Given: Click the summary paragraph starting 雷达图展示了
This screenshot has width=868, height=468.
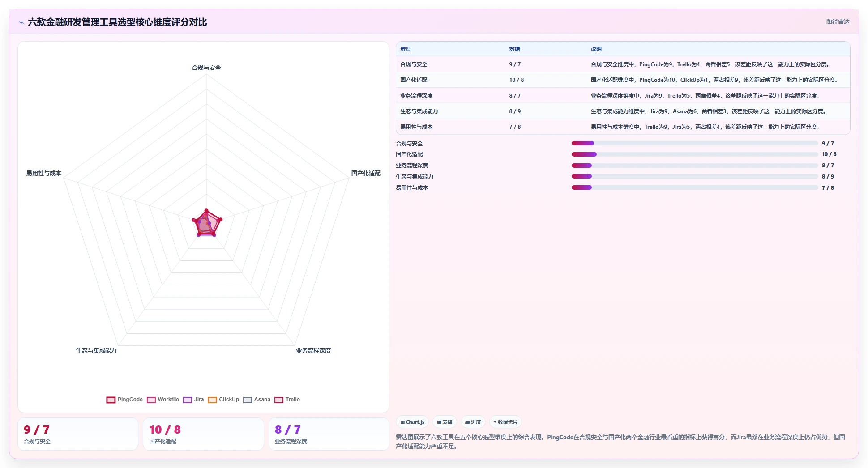Looking at the screenshot, I should pos(620,442).
